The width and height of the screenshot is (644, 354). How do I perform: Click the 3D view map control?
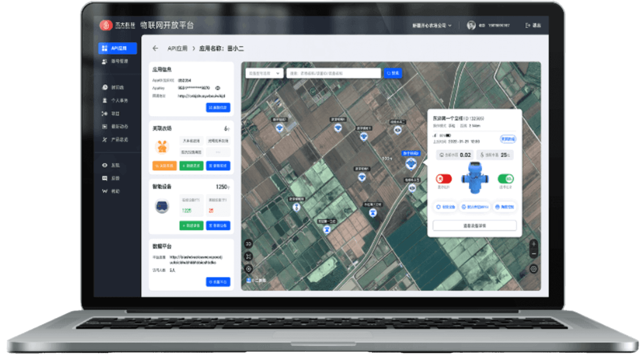(248, 244)
